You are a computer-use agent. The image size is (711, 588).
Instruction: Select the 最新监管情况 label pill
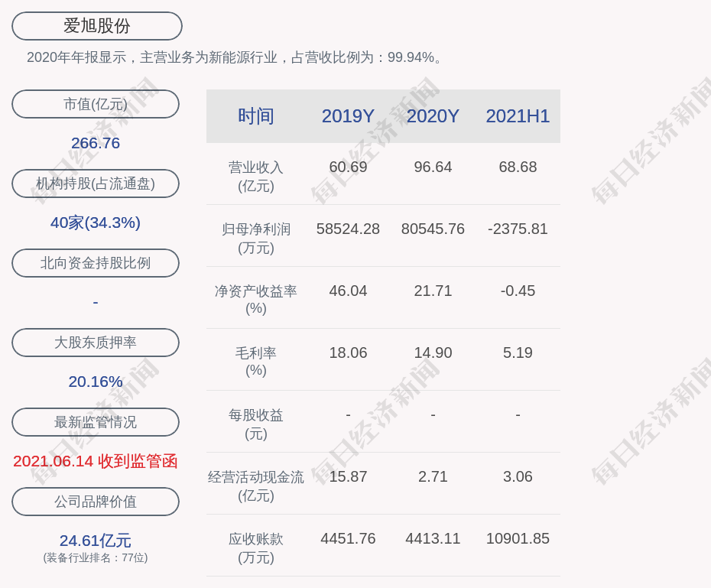click(96, 422)
